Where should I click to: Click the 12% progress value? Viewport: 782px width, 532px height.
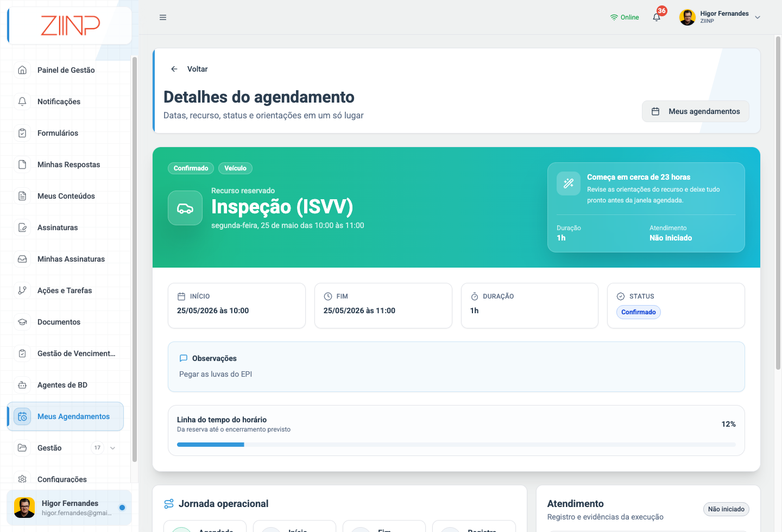point(729,424)
